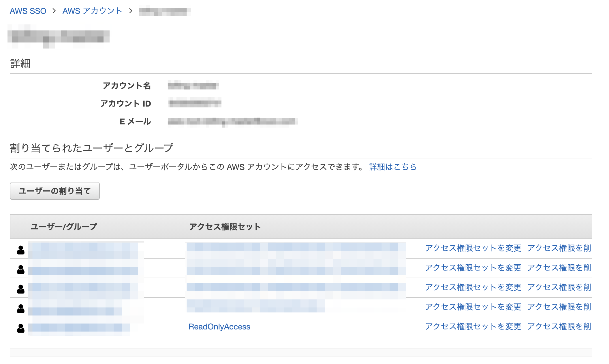Go to AWS SSO breadcrumb link
Screen dimensions: 609x364
click(28, 11)
